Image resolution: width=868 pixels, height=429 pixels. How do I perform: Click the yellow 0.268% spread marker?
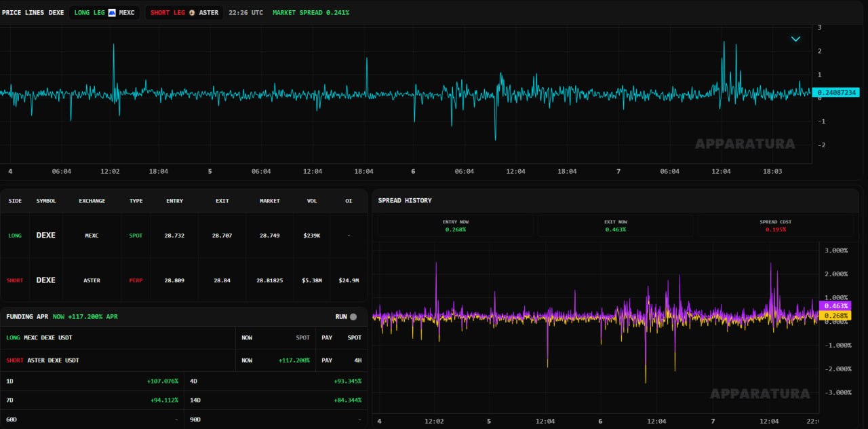[x=833, y=316]
